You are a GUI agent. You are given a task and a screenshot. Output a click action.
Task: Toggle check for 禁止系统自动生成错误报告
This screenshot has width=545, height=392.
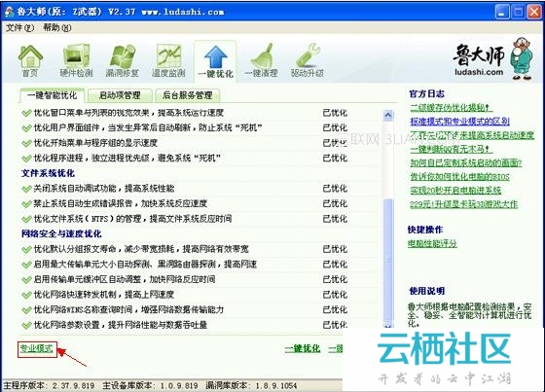(27, 203)
